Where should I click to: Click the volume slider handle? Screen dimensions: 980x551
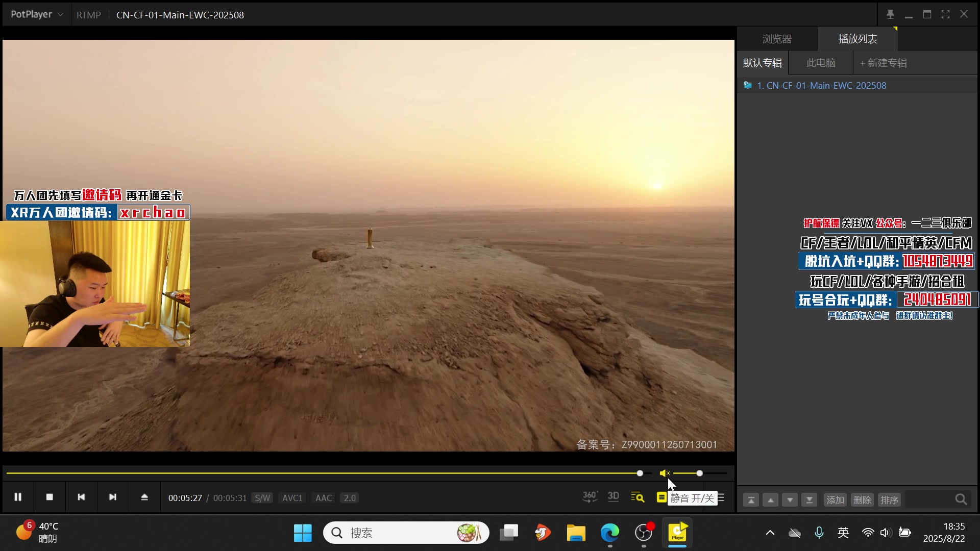[x=699, y=473]
